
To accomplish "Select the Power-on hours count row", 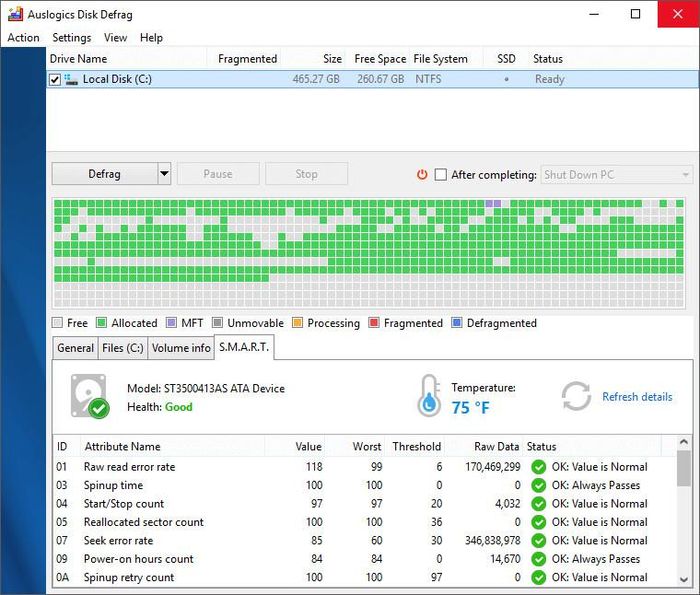I will (x=364, y=559).
